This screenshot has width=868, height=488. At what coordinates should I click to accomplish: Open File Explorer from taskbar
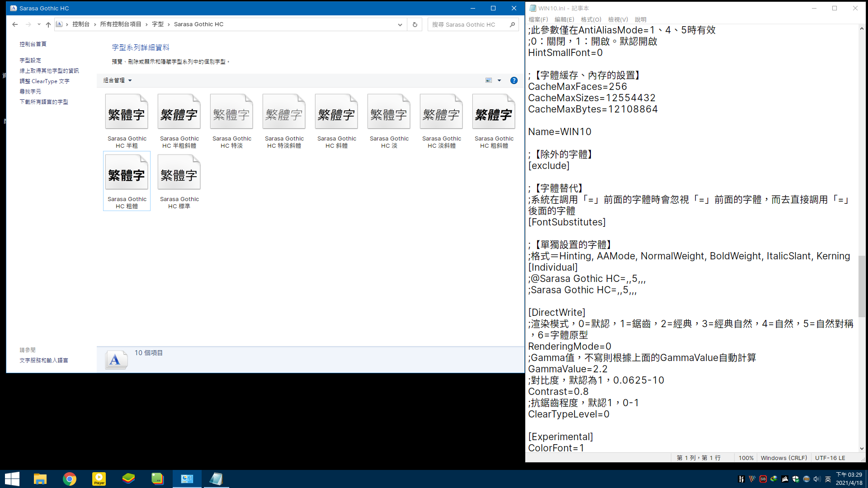(x=40, y=479)
